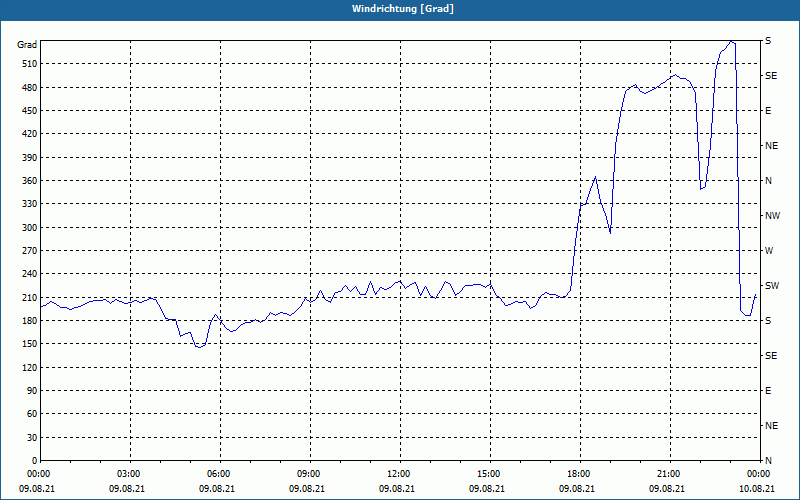Select the 270 degree label
This screenshot has width=800, height=500.
[30, 251]
